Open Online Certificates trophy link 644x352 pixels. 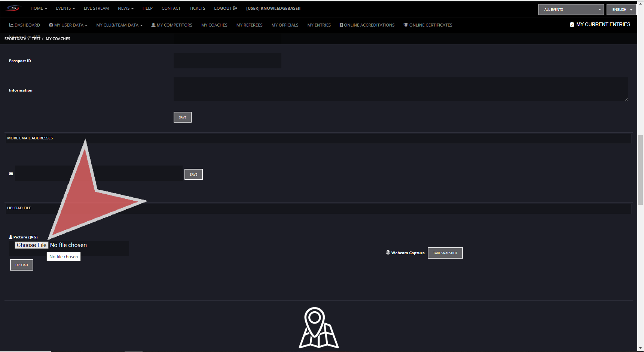coord(428,25)
